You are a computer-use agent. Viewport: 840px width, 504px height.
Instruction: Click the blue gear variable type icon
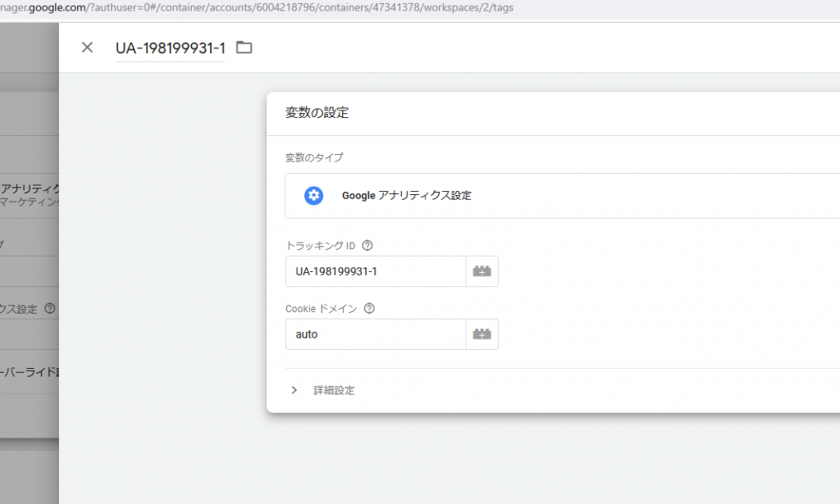314,195
